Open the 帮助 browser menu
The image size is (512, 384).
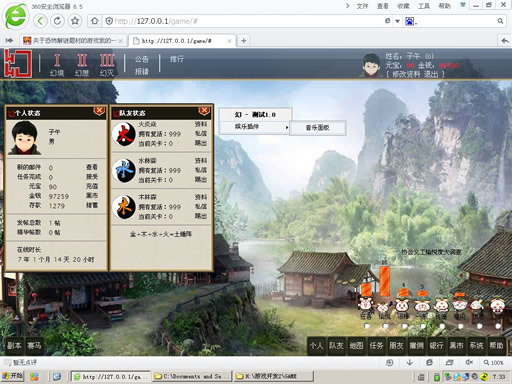pyautogui.click(x=444, y=6)
